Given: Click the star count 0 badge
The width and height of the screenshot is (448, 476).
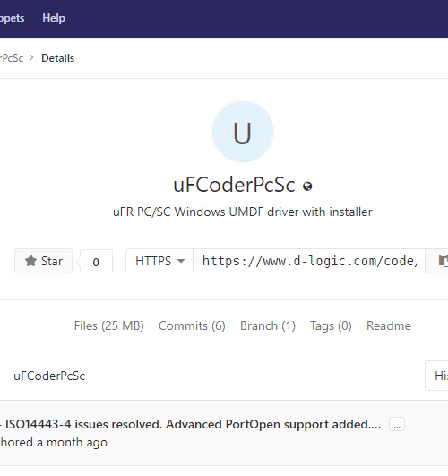Looking at the screenshot, I should [96, 262].
